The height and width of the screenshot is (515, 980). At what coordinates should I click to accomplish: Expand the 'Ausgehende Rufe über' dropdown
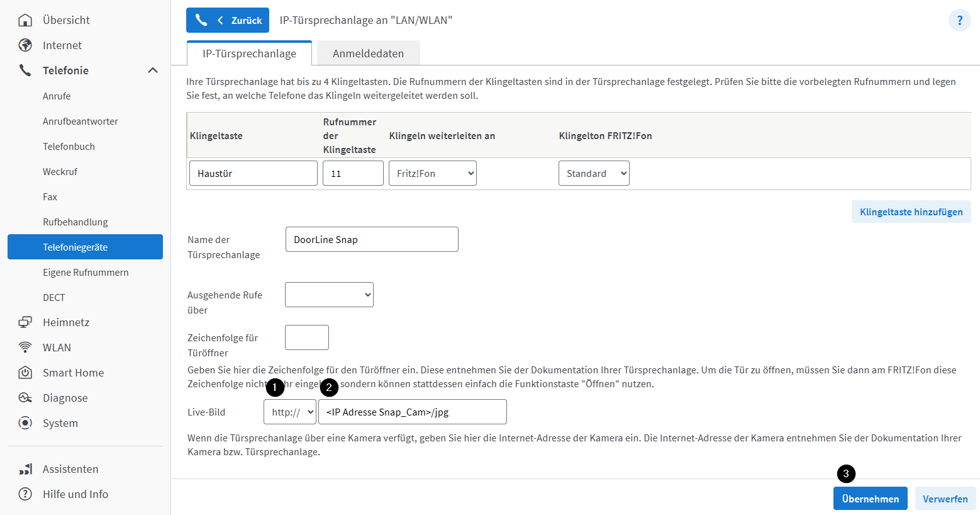click(329, 295)
